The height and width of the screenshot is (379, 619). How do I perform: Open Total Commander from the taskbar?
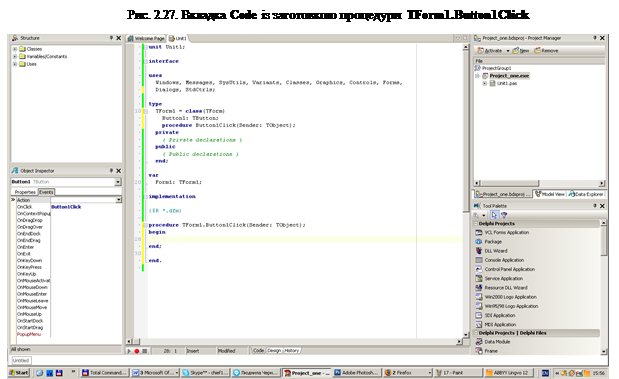[104, 373]
